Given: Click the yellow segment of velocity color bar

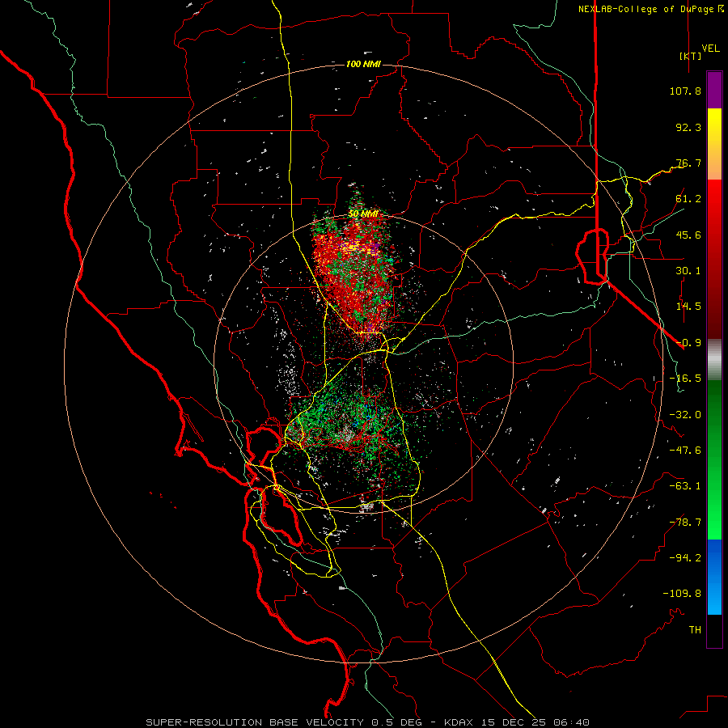Looking at the screenshot, I should pos(714,144).
